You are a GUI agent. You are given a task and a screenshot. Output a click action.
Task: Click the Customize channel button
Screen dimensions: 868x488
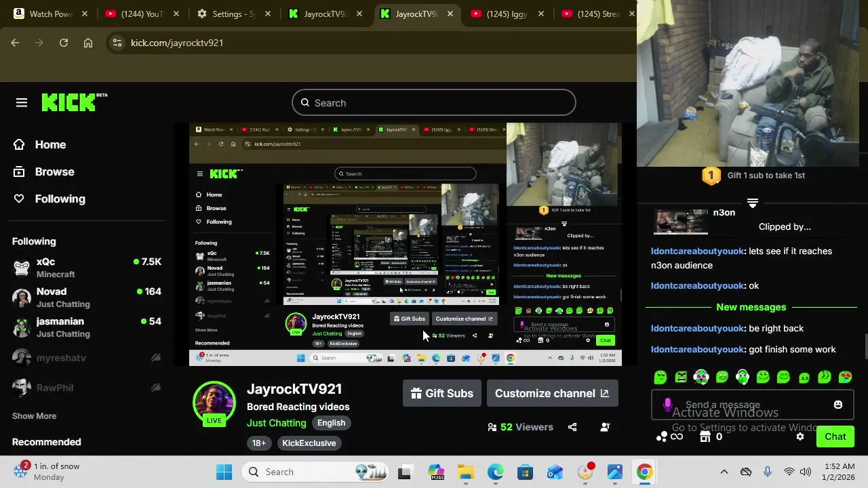point(552,393)
